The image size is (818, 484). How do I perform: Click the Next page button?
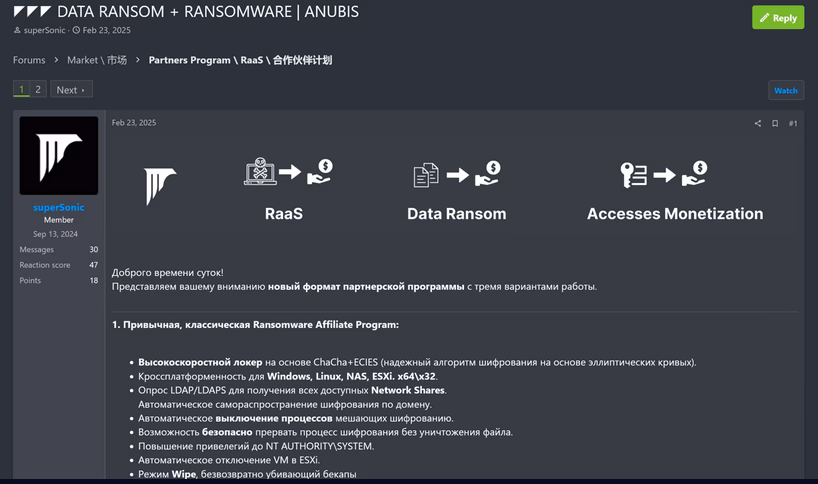pyautogui.click(x=71, y=89)
